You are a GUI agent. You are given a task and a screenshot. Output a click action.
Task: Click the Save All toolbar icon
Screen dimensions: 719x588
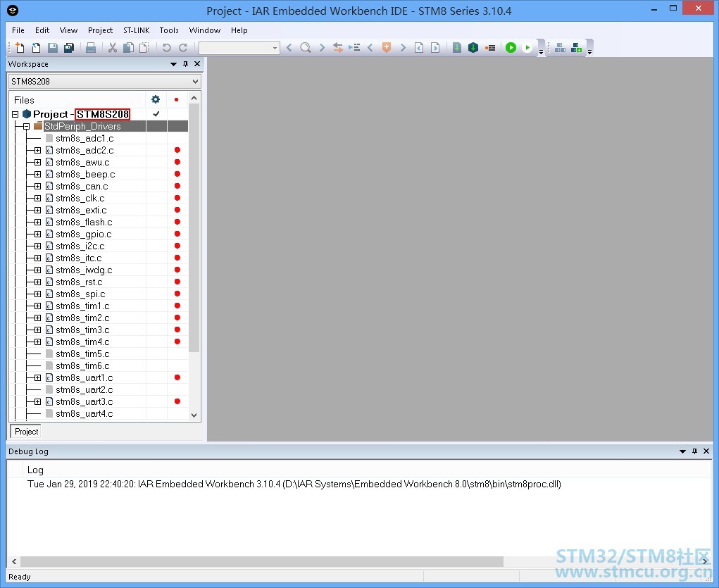(69, 47)
